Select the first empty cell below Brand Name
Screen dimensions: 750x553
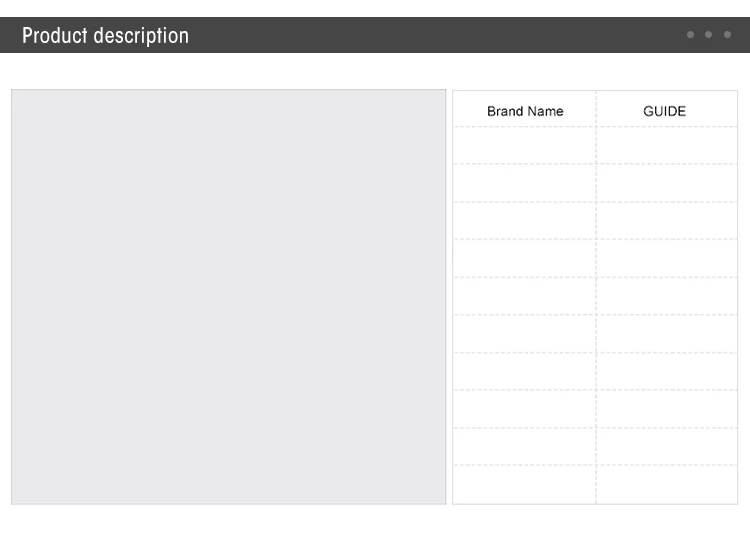[x=525, y=146]
